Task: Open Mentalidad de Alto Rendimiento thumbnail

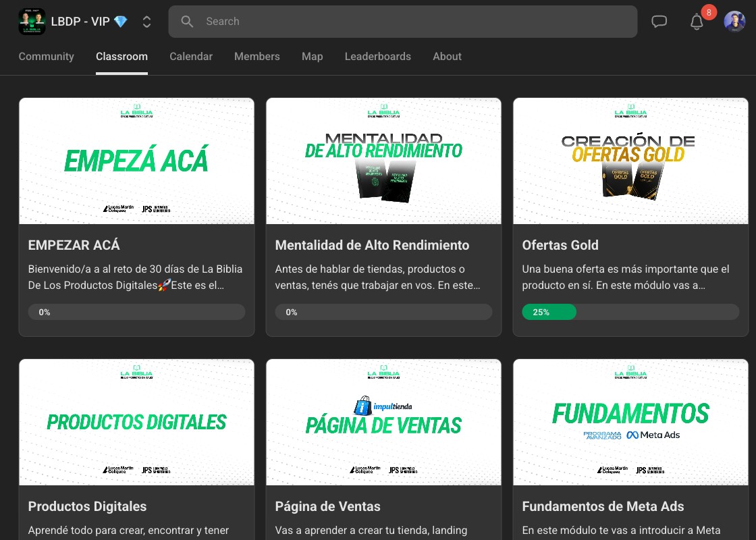Action: (x=384, y=161)
